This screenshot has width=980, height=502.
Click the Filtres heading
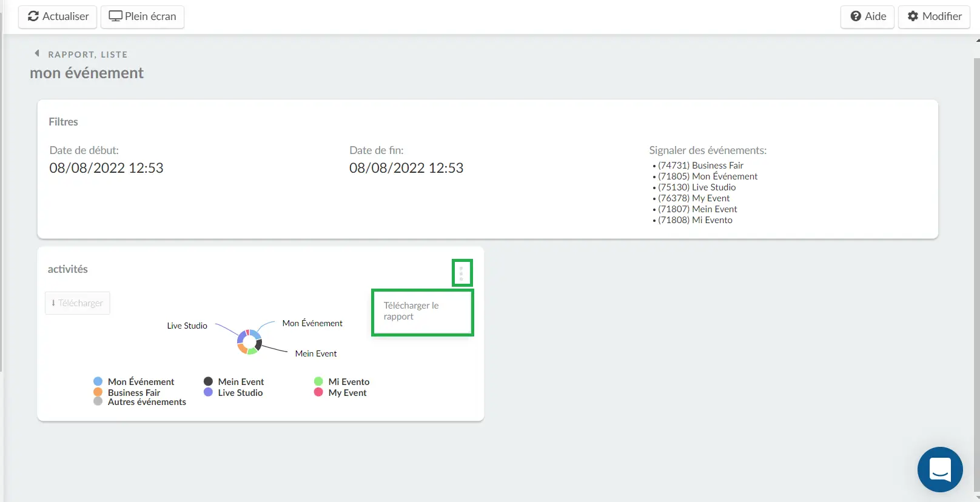coord(63,122)
